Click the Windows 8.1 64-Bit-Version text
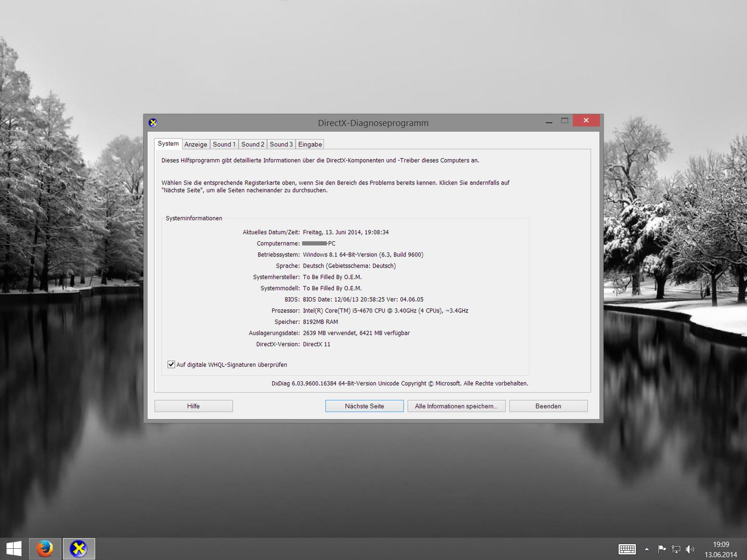747x560 pixels. tap(363, 255)
